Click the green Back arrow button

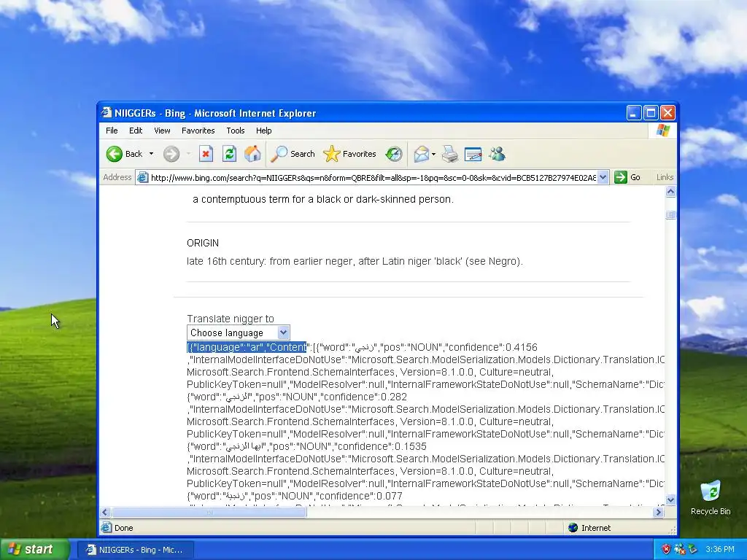click(115, 154)
